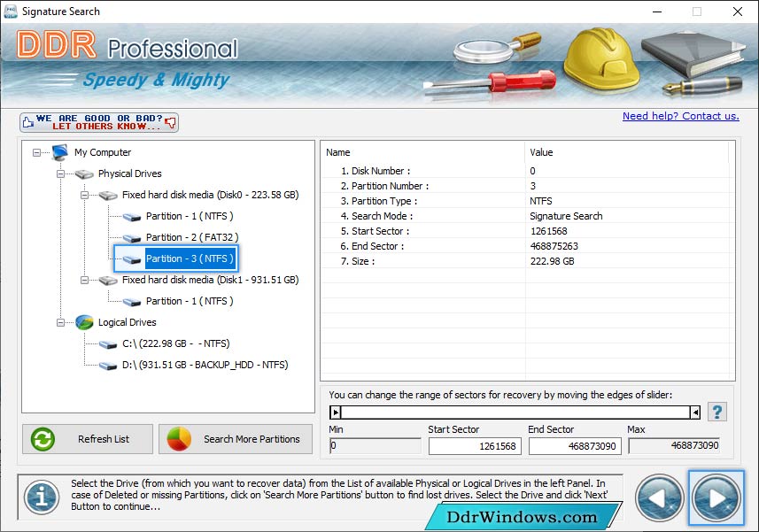Click the thumbs-down icon on feedback banner

[x=170, y=122]
